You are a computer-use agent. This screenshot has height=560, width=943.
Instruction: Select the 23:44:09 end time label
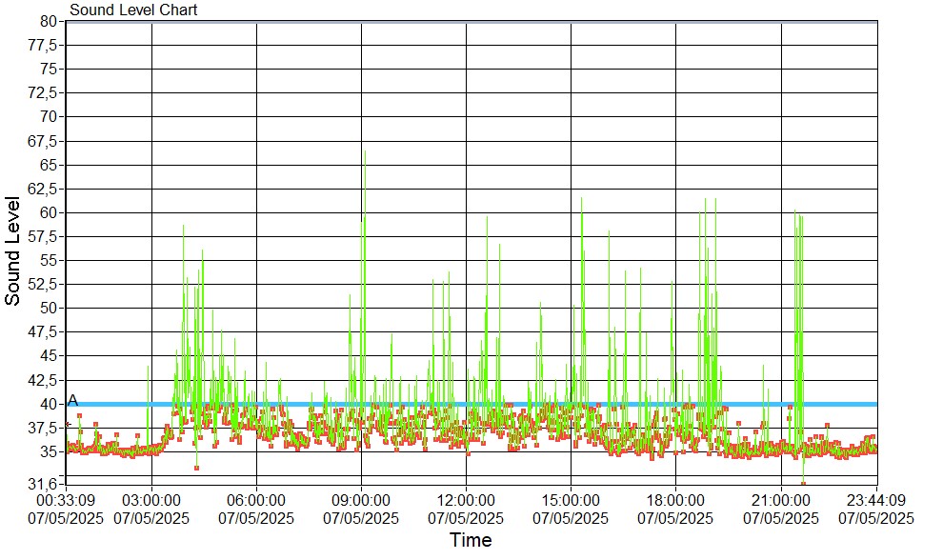(x=875, y=499)
